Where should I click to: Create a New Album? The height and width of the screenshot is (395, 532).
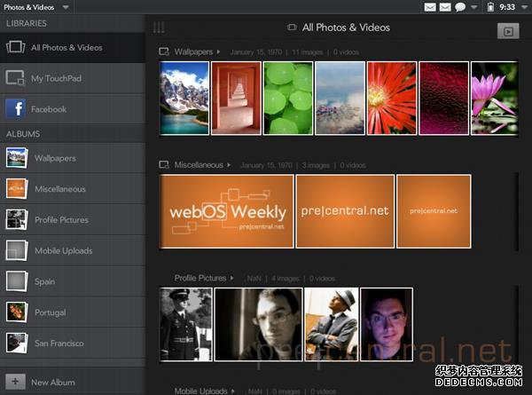(73, 382)
